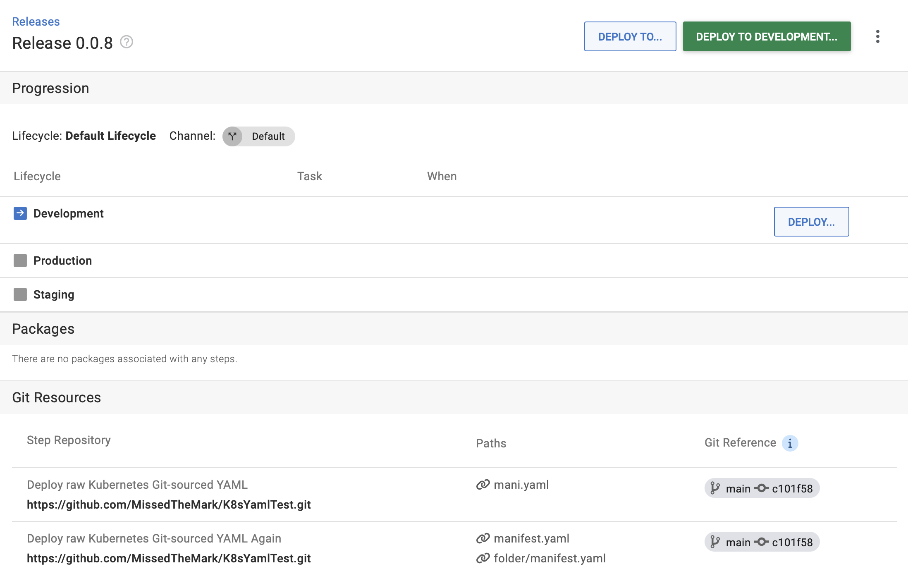Select the main c101f58 reference chip
Viewport: 908px width, 588px height.
(x=761, y=488)
